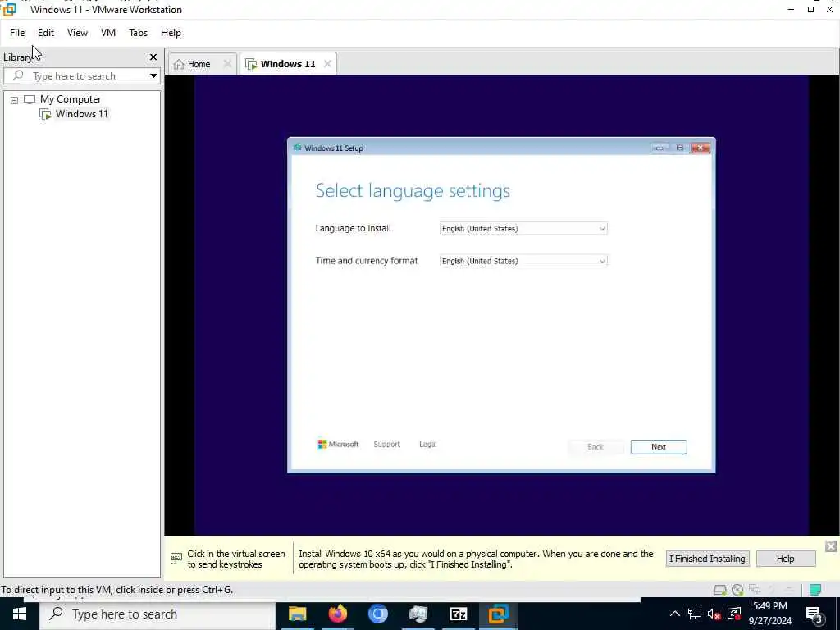Select My Computer in the library tree
840x630 pixels.
[71, 99]
